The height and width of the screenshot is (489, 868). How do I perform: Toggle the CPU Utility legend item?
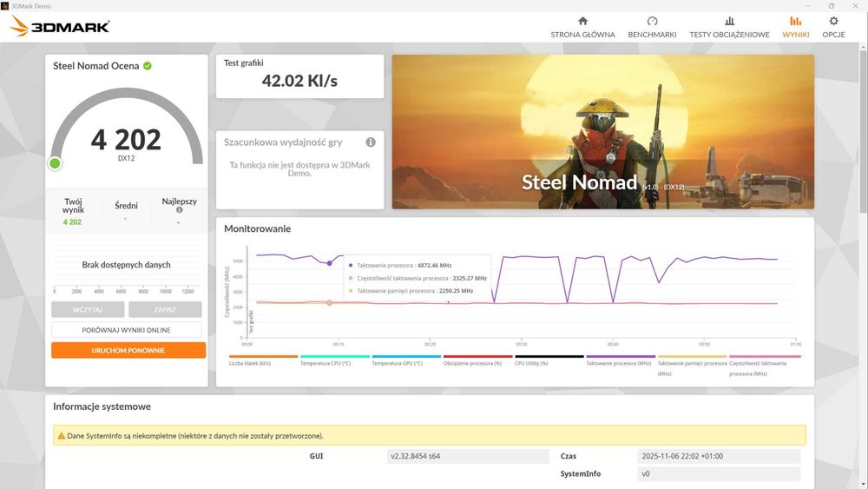point(549,360)
